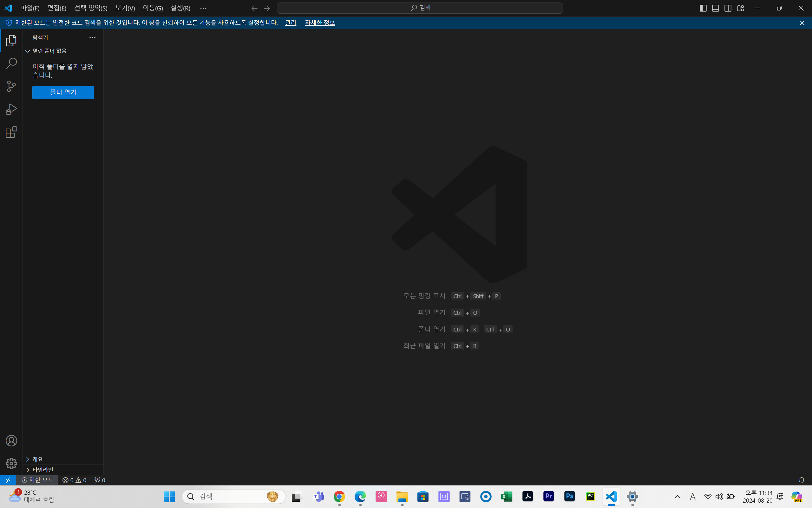Image resolution: width=812 pixels, height=508 pixels.
Task: Open the 파일(F) menu
Action: pos(30,8)
